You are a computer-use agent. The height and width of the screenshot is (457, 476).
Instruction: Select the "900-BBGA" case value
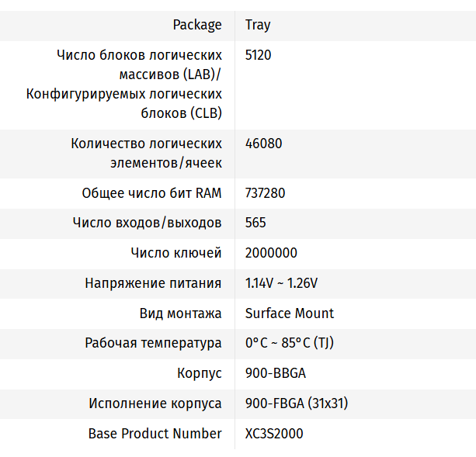276,373
